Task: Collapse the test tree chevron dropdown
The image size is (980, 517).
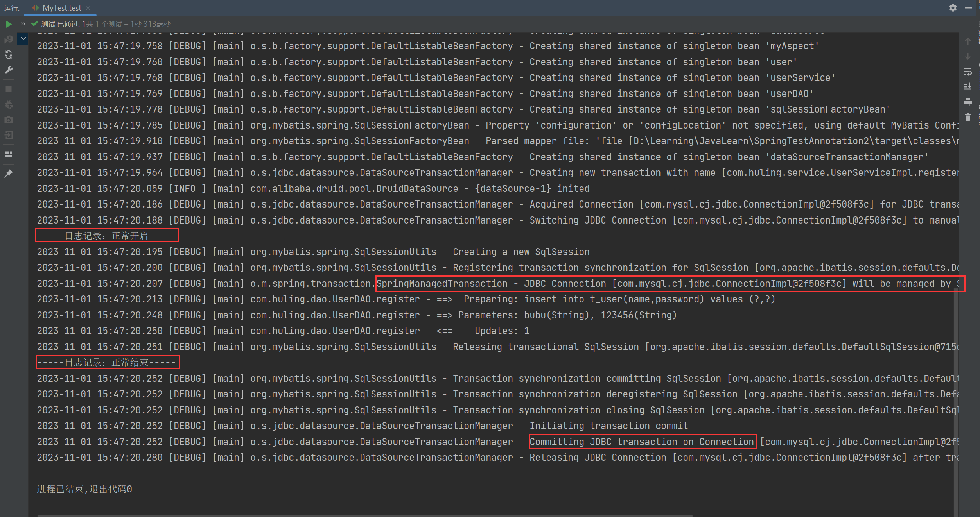Action: tap(23, 38)
